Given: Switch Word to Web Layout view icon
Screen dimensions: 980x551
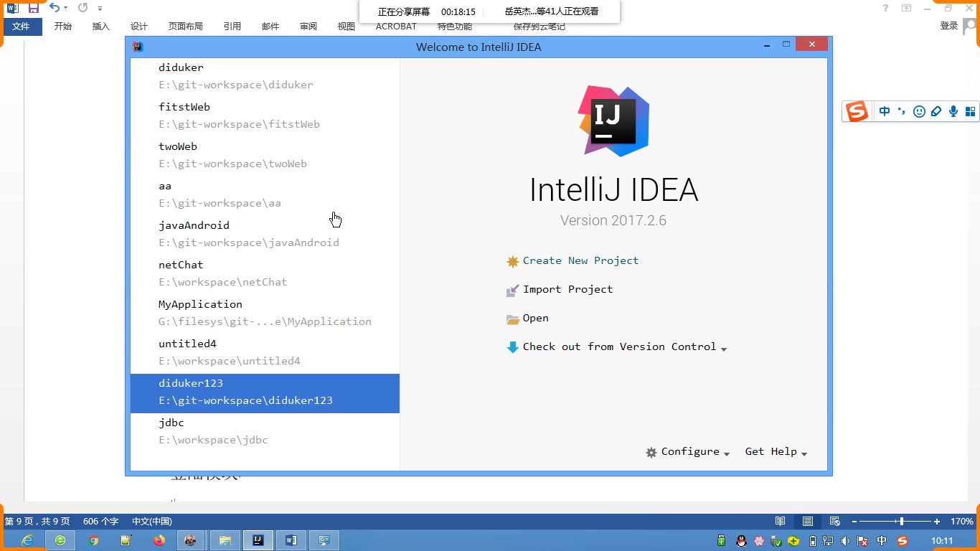Looking at the screenshot, I should 834,522.
